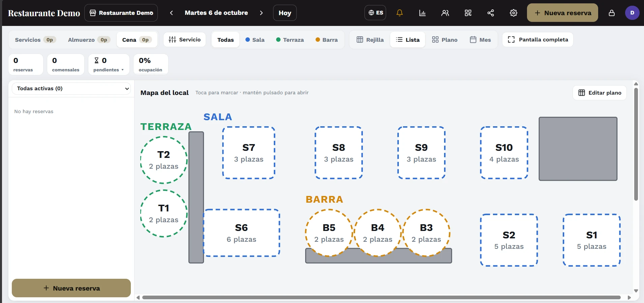This screenshot has height=303, width=644.
Task: Jump to today with Hoy
Action: pos(285,13)
